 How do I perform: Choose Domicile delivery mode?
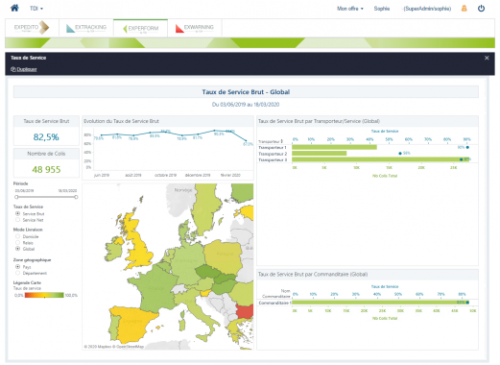(18, 236)
